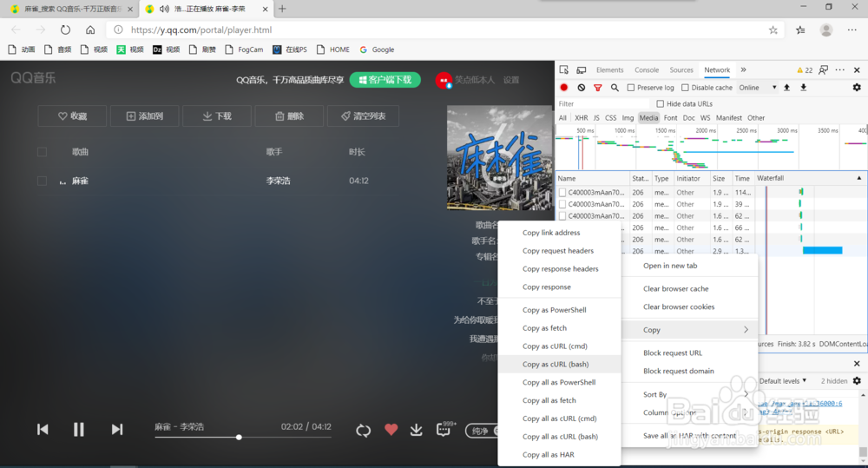Open Online throttling dropdown
Screen dimensions: 868x468
(758, 88)
